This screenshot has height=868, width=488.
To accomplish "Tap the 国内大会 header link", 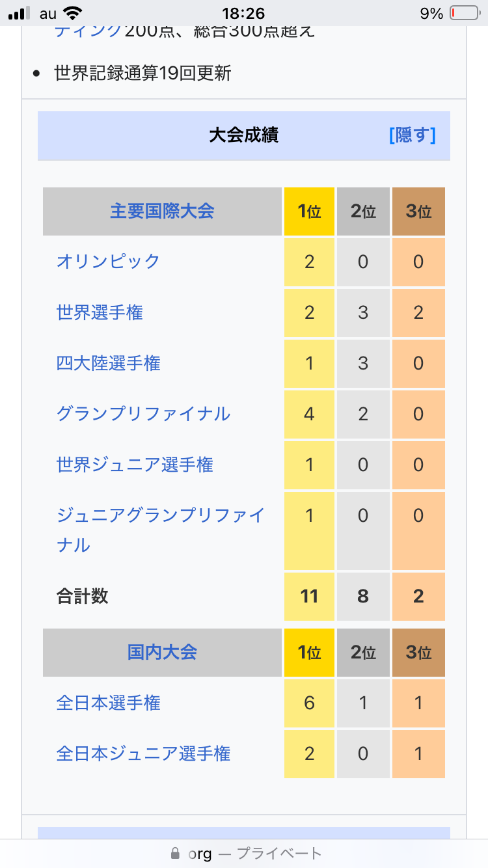I will [162, 653].
